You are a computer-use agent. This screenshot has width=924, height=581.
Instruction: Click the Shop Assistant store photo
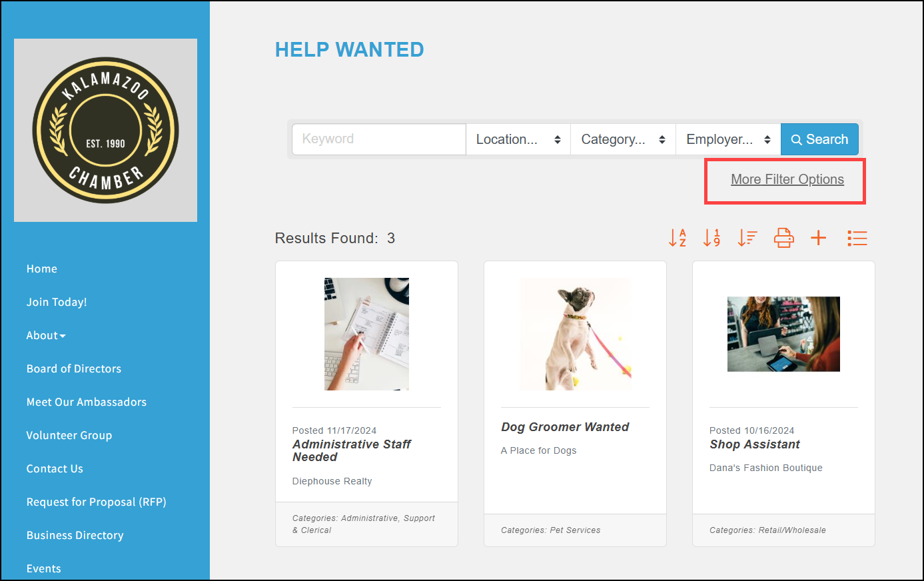click(x=783, y=334)
